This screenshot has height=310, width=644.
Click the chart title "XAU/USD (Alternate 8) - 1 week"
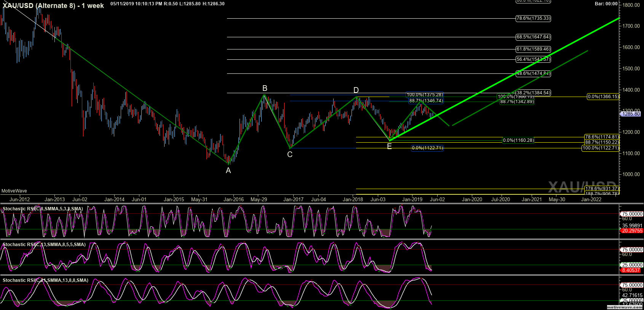[x=53, y=6]
